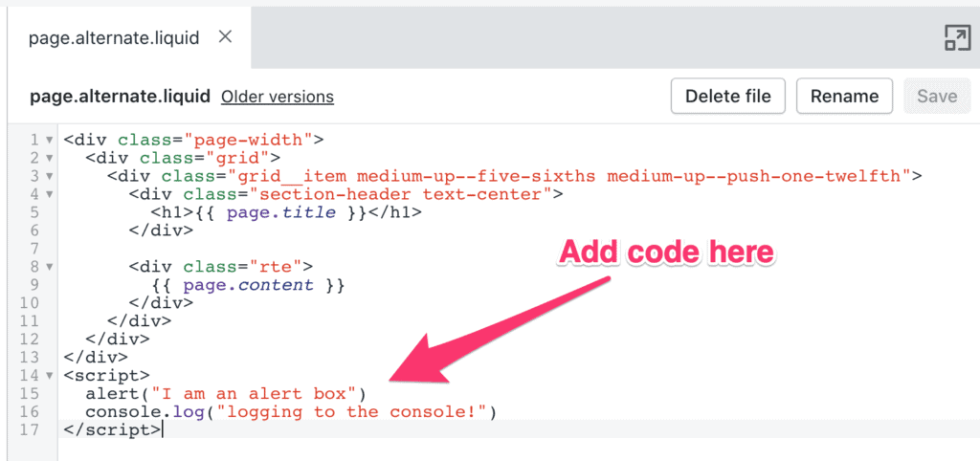Close the page.alternate.liquid tab
This screenshot has height=461, width=980.
coord(225,37)
